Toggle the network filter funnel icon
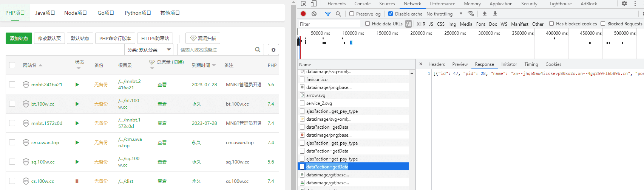This screenshot has height=190, width=644. coord(328,14)
